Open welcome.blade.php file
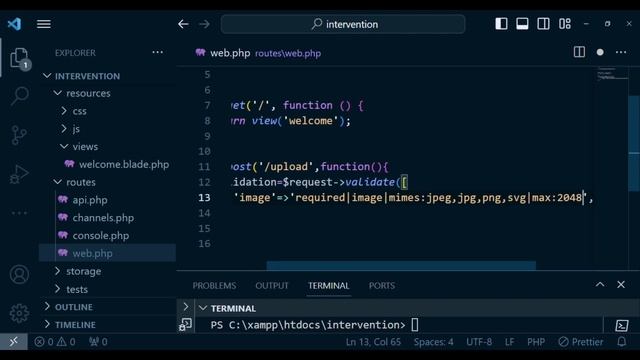 coord(124,164)
